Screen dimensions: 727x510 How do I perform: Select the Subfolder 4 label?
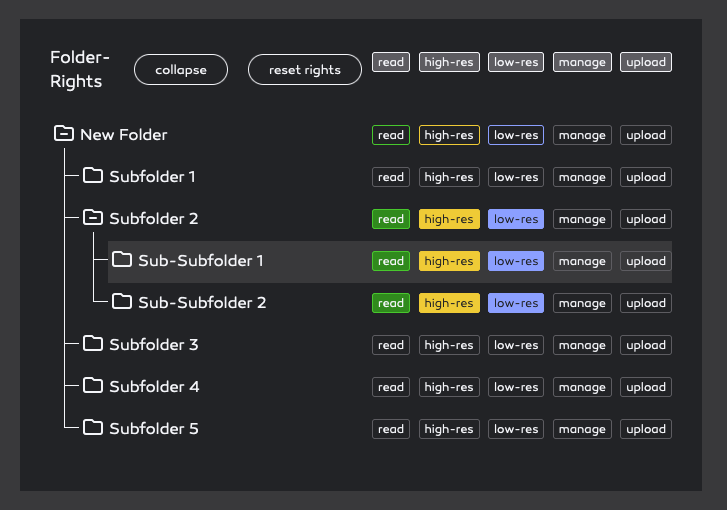154,387
